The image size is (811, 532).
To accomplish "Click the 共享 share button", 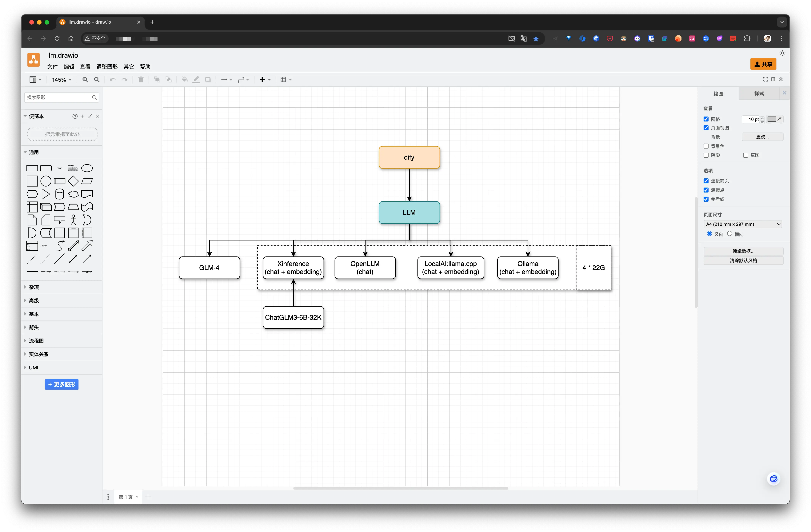I will 763,64.
